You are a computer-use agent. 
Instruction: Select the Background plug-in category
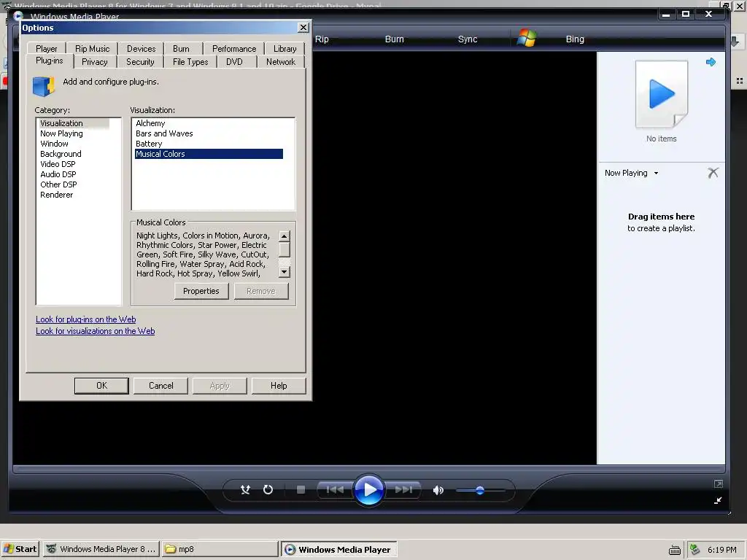pos(61,154)
